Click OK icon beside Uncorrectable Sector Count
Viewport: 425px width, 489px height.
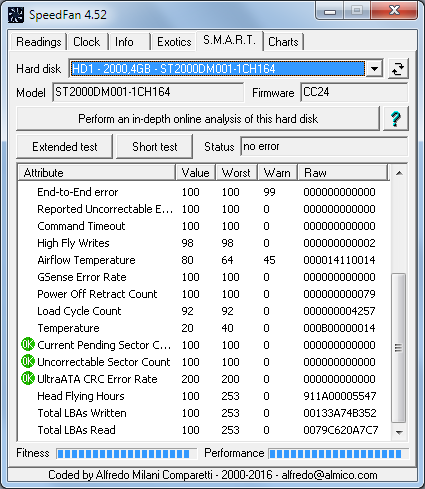28,362
